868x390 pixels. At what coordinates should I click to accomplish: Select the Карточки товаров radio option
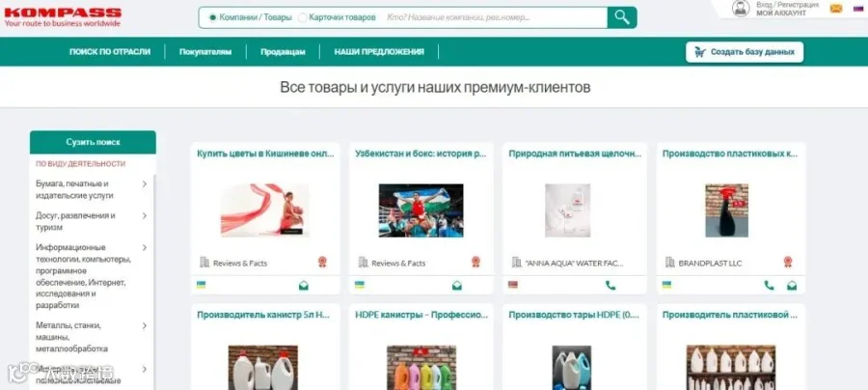[x=302, y=17]
